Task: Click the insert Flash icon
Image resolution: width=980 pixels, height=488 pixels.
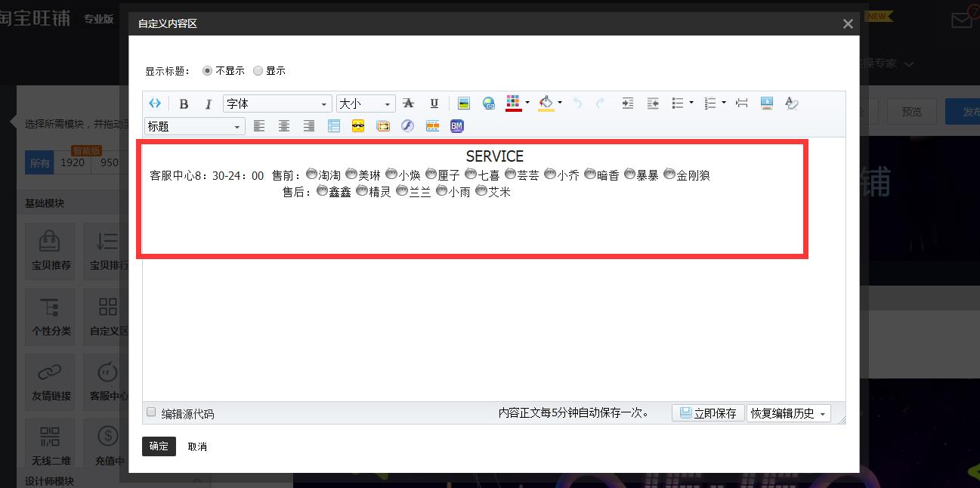Action: (x=407, y=126)
